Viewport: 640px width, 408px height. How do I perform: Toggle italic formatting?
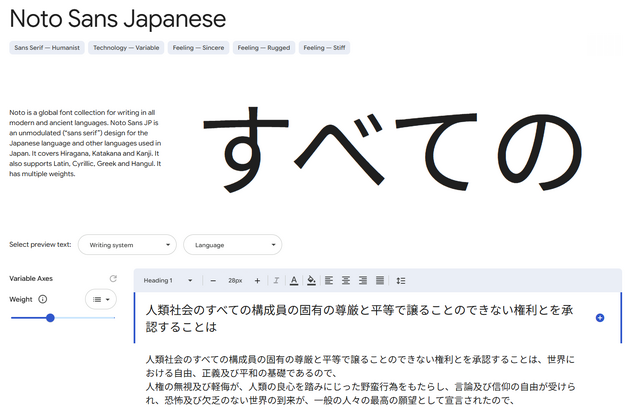pos(276,281)
